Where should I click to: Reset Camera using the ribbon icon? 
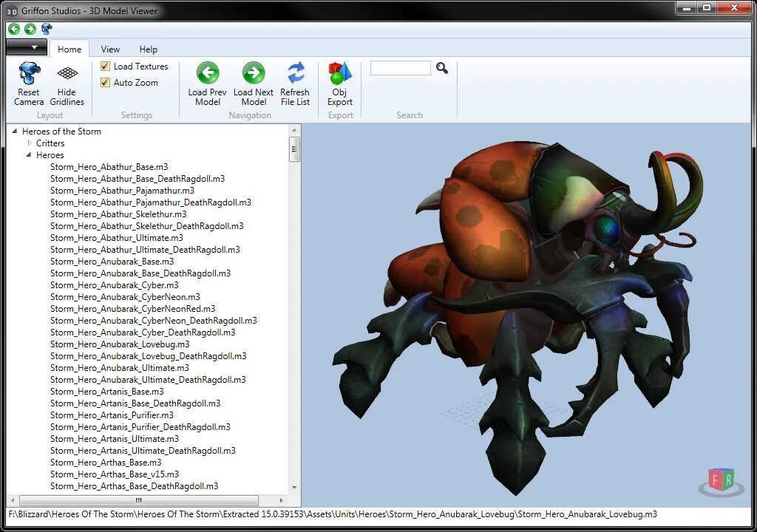point(29,73)
